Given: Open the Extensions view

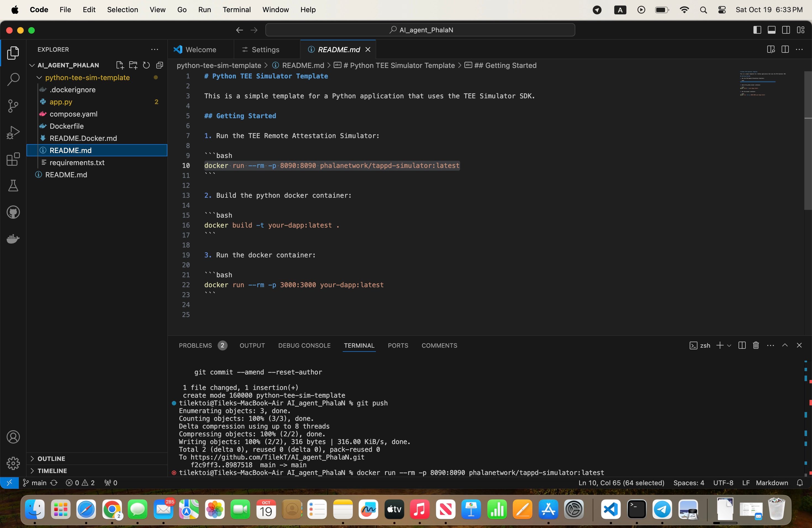Looking at the screenshot, I should coord(13,159).
